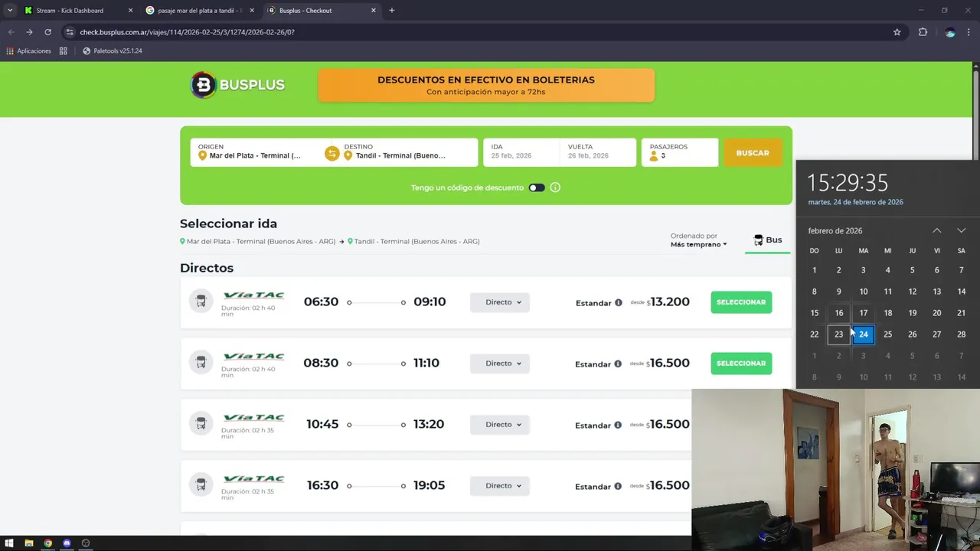The height and width of the screenshot is (551, 980).
Task: Select the Busplus - Checkout tab
Action: (x=322, y=11)
